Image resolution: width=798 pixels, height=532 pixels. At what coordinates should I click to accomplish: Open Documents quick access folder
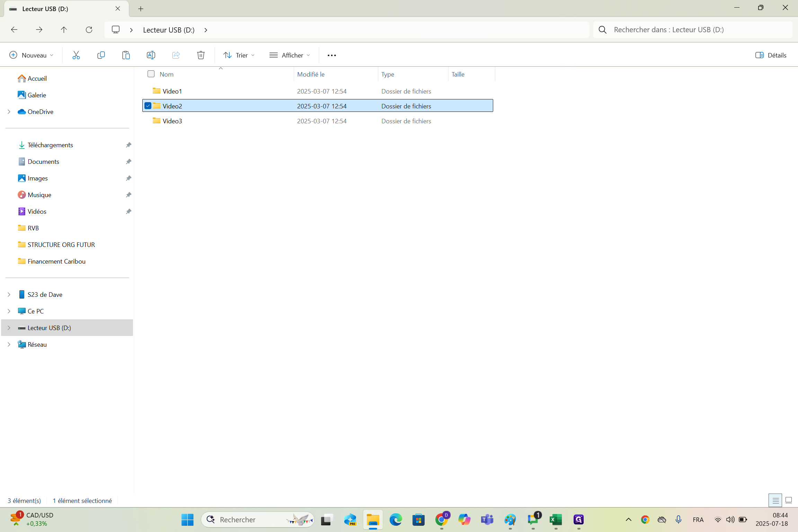pyautogui.click(x=43, y=162)
